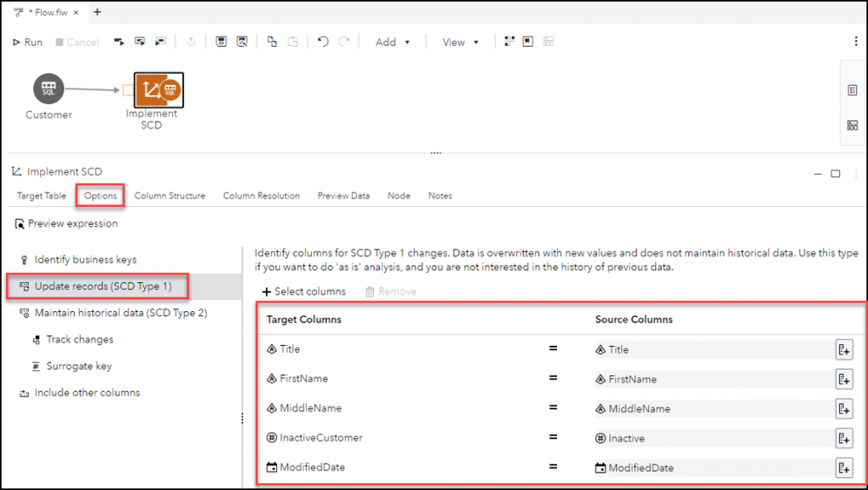
Task: Click the Undo icon in the toolbar
Action: tap(323, 42)
